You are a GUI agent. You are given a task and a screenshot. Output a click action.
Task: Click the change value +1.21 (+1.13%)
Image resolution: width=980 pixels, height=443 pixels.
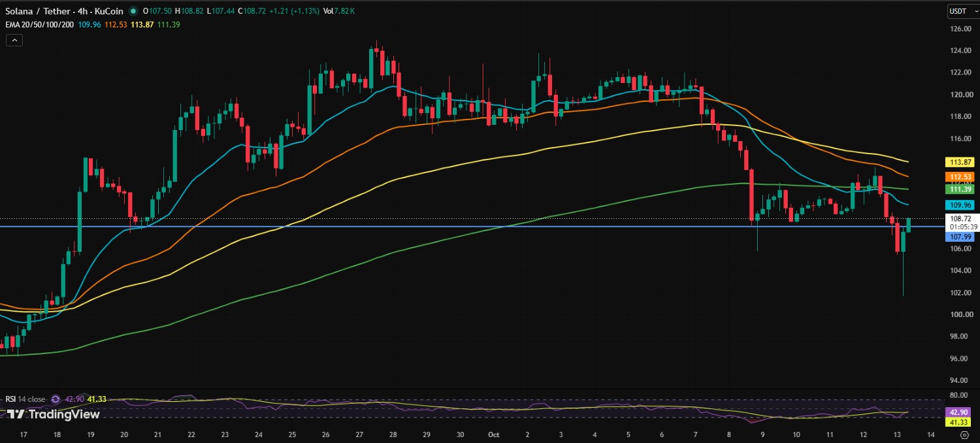[x=293, y=12]
